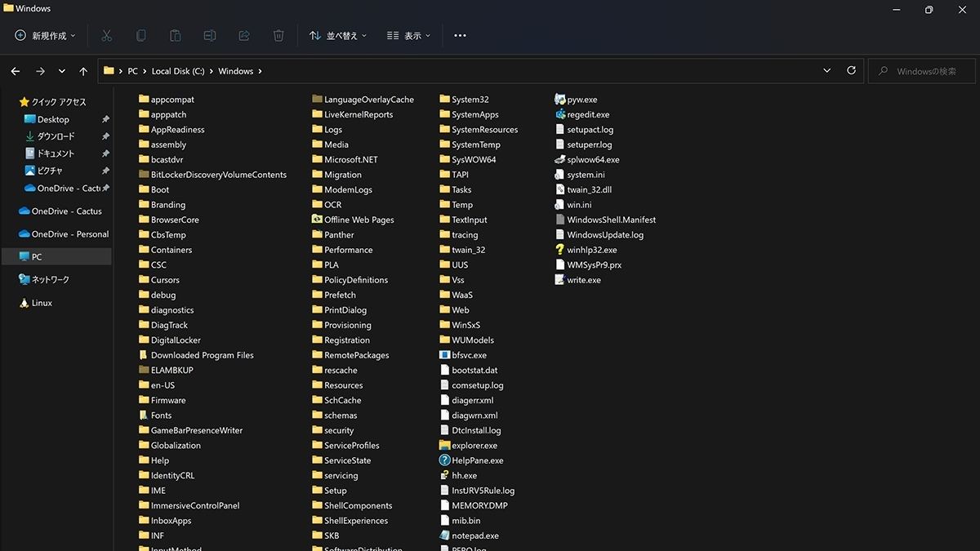Select the WindowsShell.Manifest file
Screen dimensions: 980x551
pyautogui.click(x=604, y=220)
